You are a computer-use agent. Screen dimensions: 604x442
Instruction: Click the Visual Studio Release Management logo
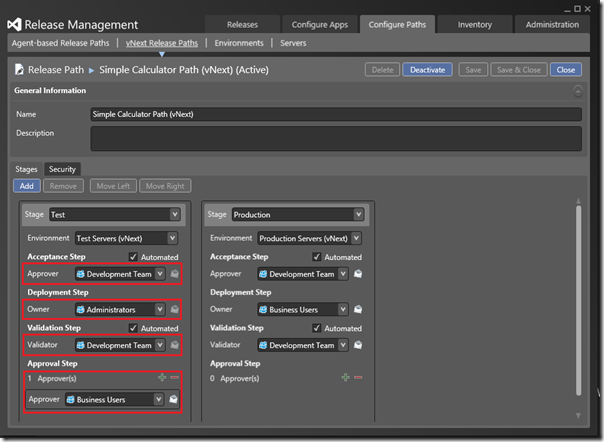[14, 25]
